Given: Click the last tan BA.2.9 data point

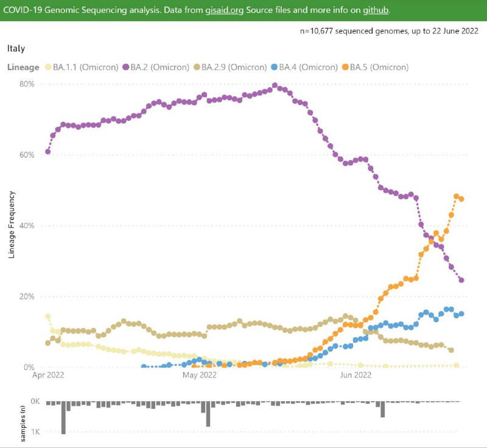Looking at the screenshot, I should 451,350.
